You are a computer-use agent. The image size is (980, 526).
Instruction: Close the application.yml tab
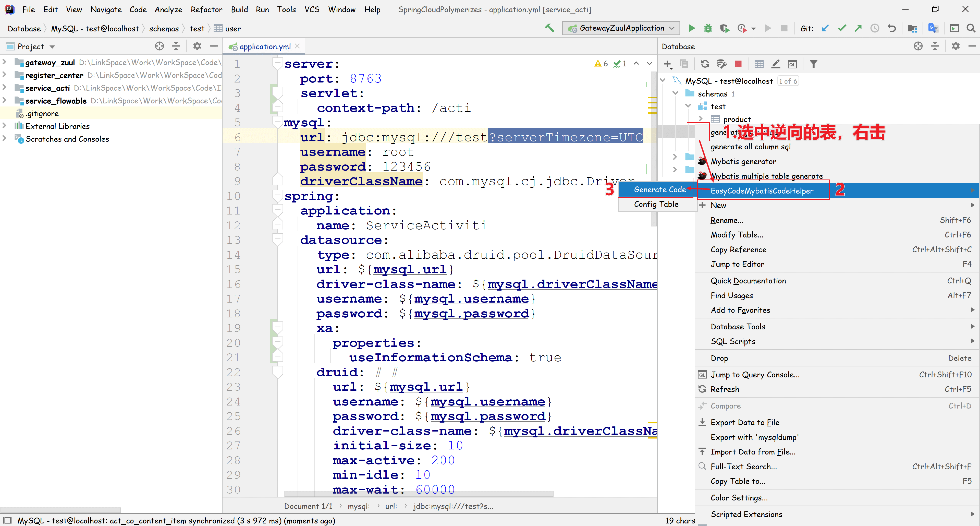[298, 46]
